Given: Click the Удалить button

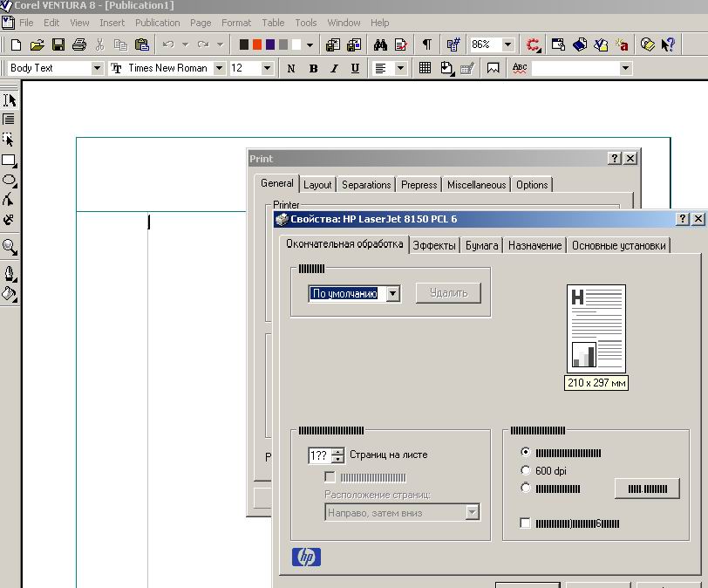Looking at the screenshot, I should click(x=448, y=293).
